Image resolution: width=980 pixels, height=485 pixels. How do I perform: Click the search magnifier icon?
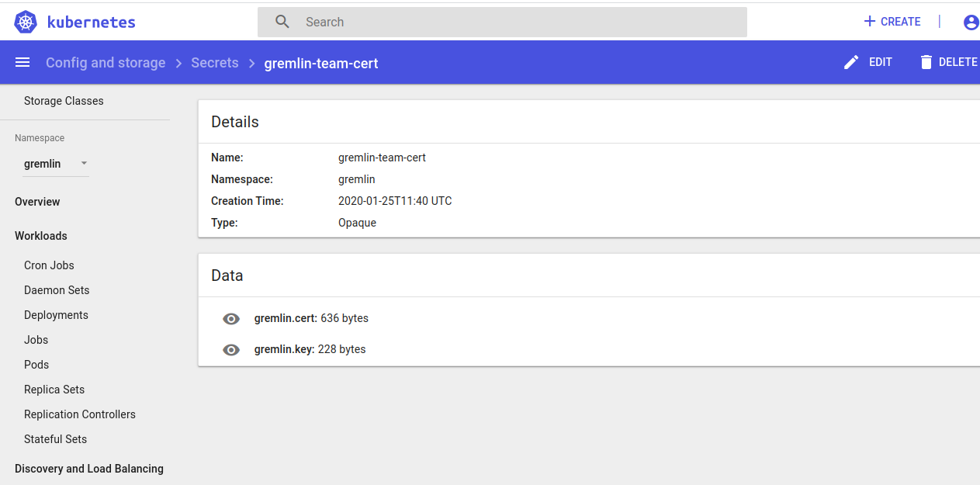[282, 22]
